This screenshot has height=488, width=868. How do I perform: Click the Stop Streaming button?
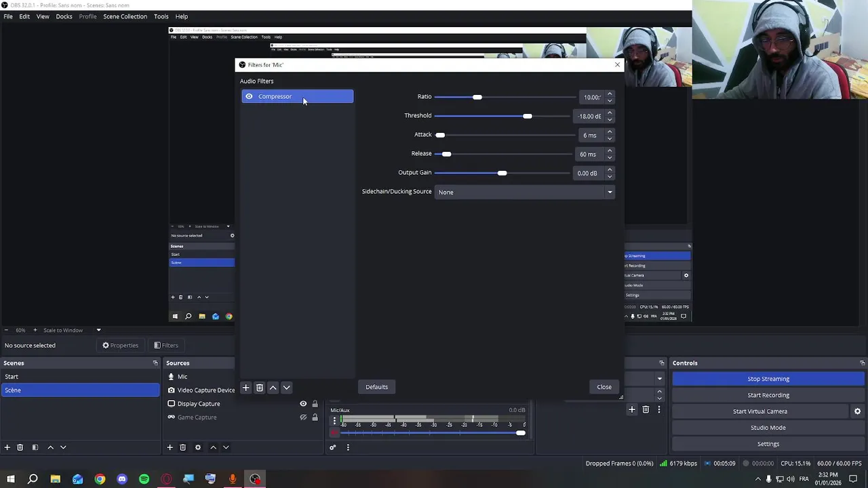(768, 379)
